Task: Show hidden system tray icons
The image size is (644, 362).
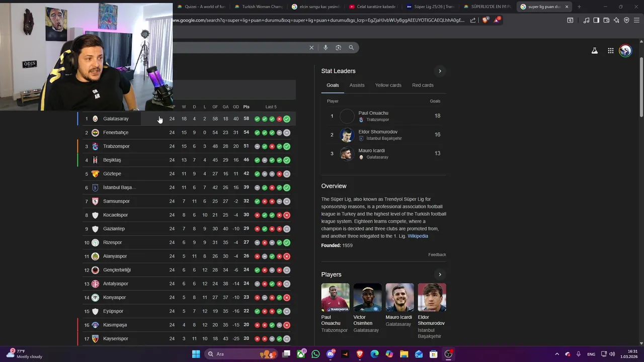Action: (x=557, y=354)
